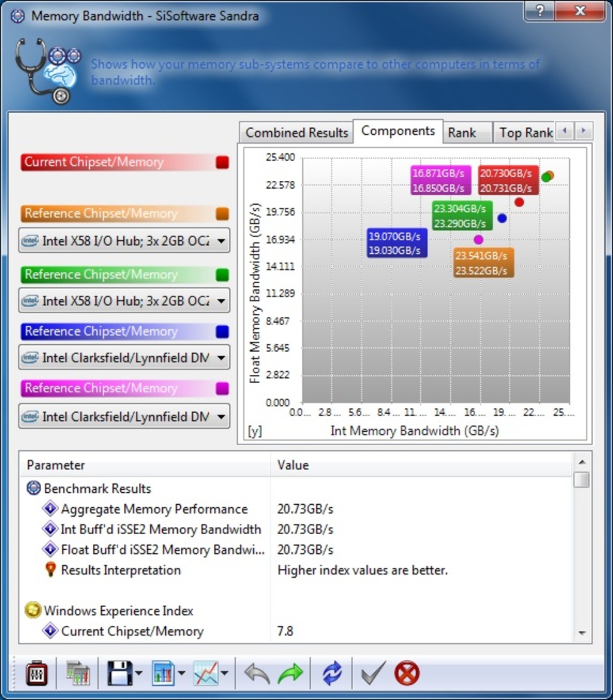The width and height of the screenshot is (613, 700).
Task: Toggle the blue Reference Chipset/Memory swatch
Action: (222, 331)
